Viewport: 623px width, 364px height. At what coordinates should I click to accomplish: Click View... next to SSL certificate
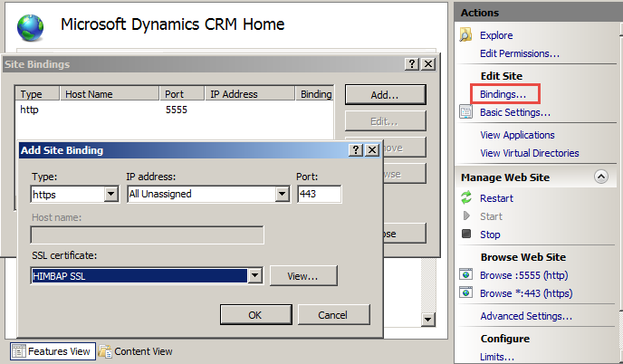(x=303, y=276)
